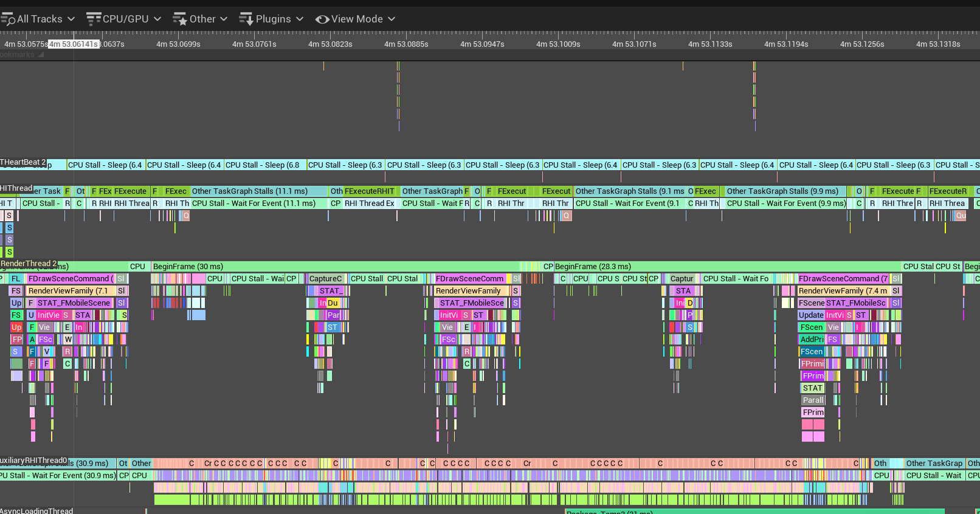
Task: Click the highlighted 4m 53.06141s time marker
Action: [x=74, y=44]
